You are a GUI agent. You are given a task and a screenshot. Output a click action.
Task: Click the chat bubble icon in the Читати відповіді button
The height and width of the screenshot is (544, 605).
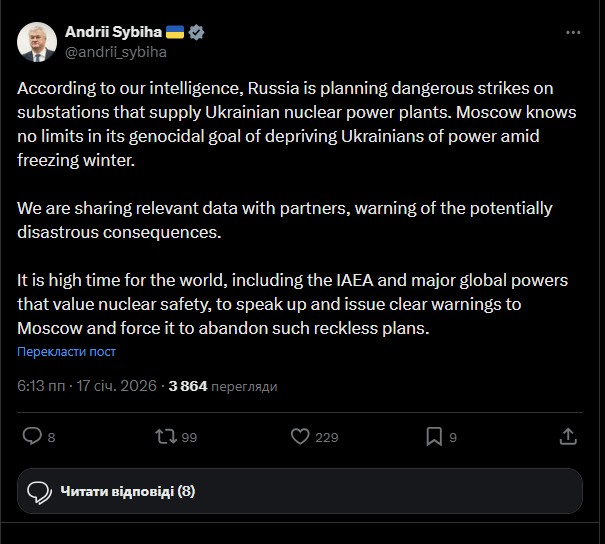coord(40,491)
